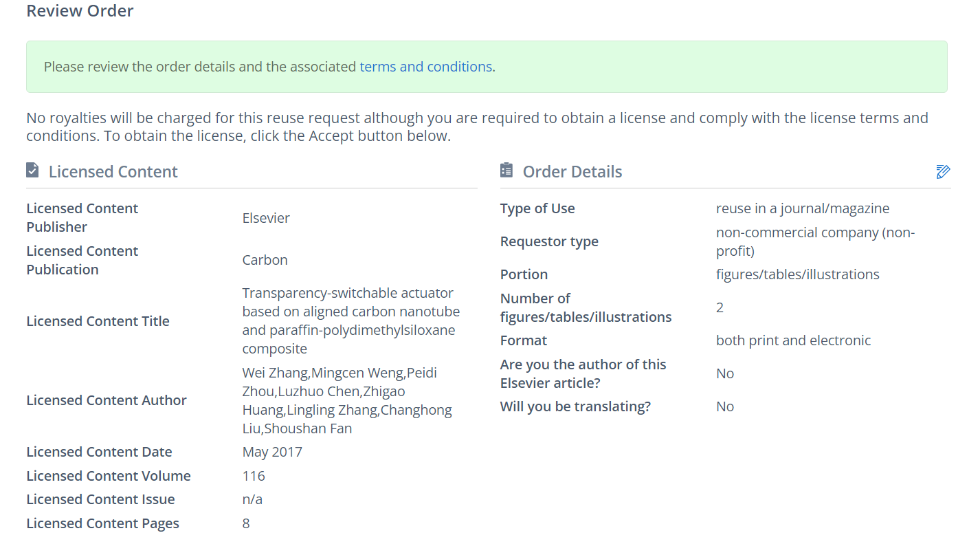Click the reuse in a journal/magazine value
Screen dimensions: 980x533
(802, 208)
